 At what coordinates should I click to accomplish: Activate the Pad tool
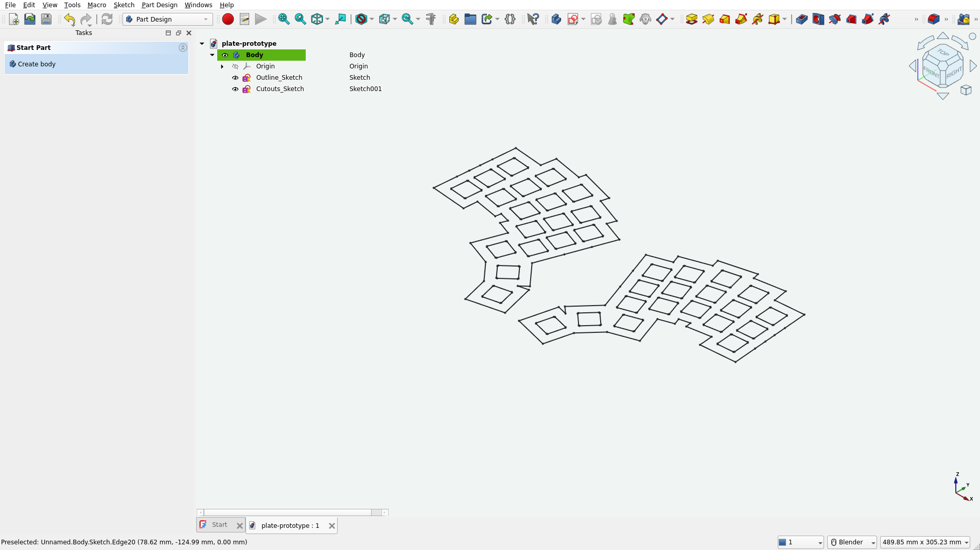click(691, 19)
